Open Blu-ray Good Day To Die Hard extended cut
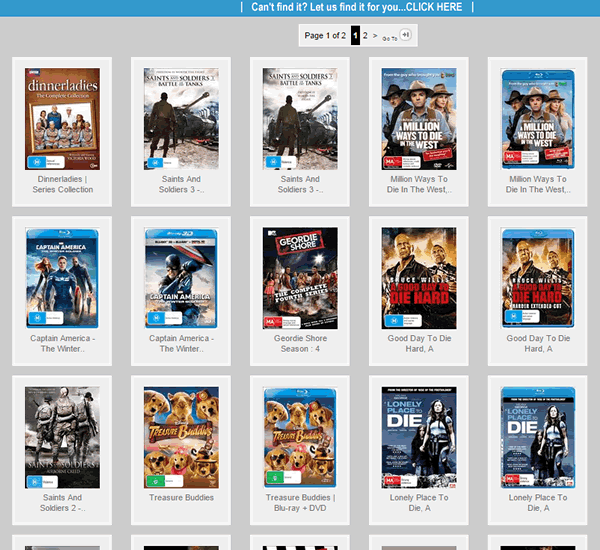 [x=538, y=278]
